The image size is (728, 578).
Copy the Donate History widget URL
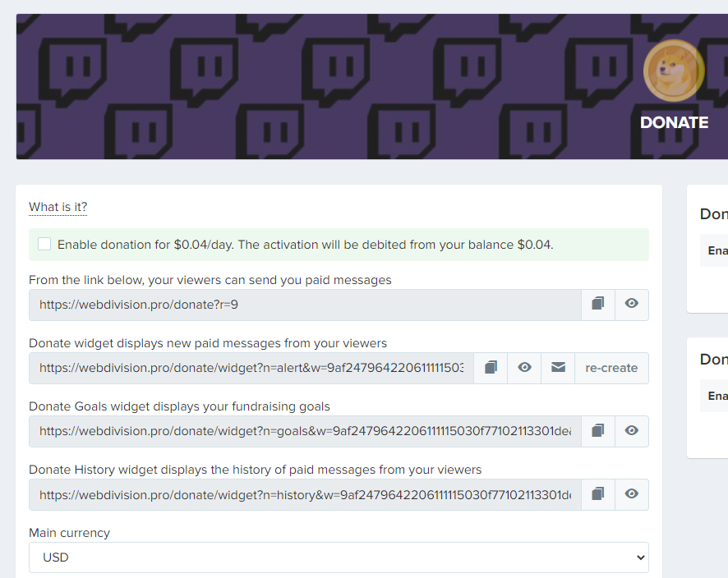(598, 494)
